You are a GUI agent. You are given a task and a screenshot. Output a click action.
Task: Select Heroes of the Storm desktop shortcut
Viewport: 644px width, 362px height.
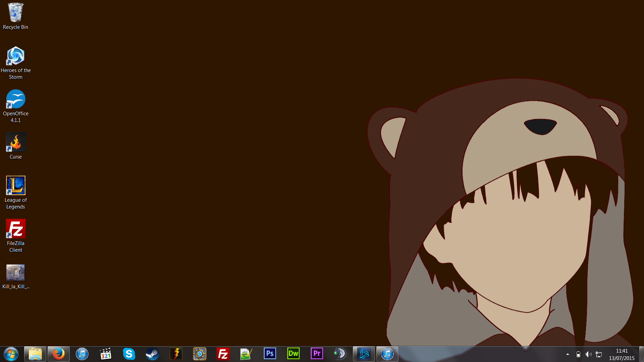click(x=15, y=63)
